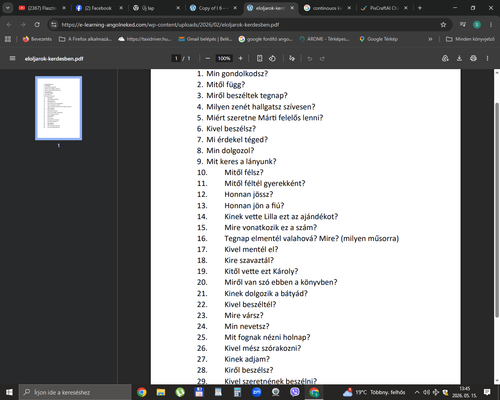Click the URL in the address bar
500x400 pixels.
[x=170, y=24]
